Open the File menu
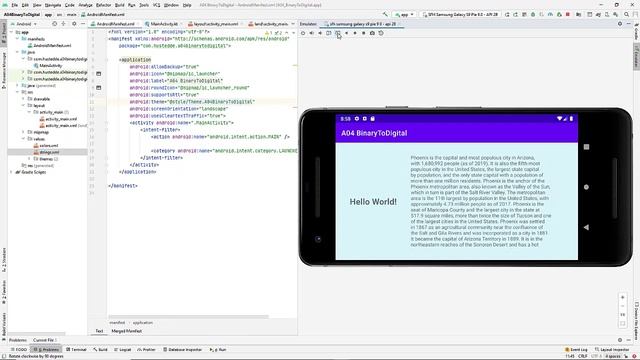The height and width of the screenshot is (360, 640). (14, 5)
